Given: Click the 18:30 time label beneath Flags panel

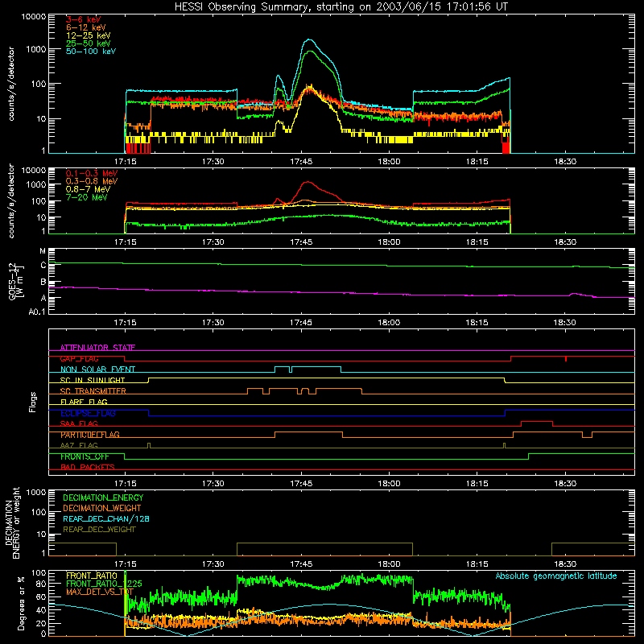Looking at the screenshot, I should [565, 484].
